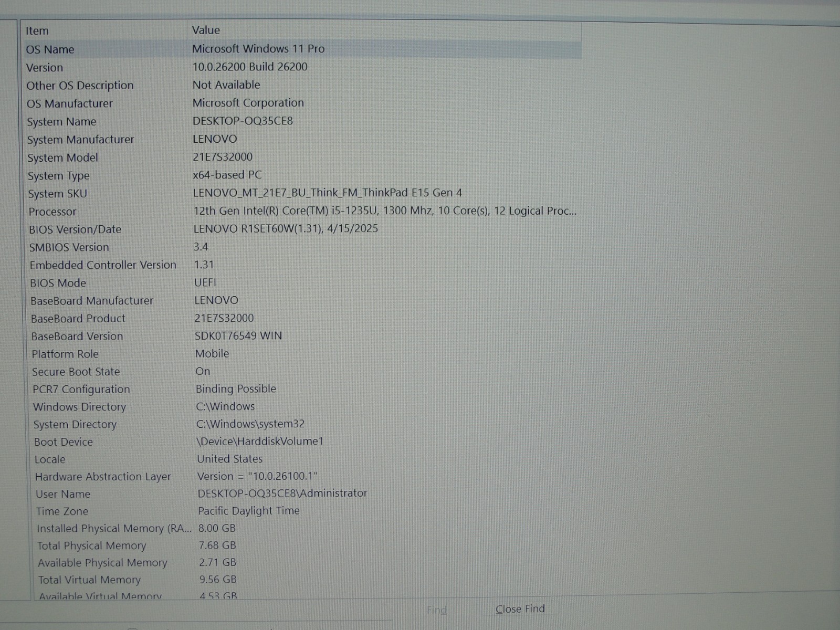Select value C:\Windows\system32

[250, 424]
